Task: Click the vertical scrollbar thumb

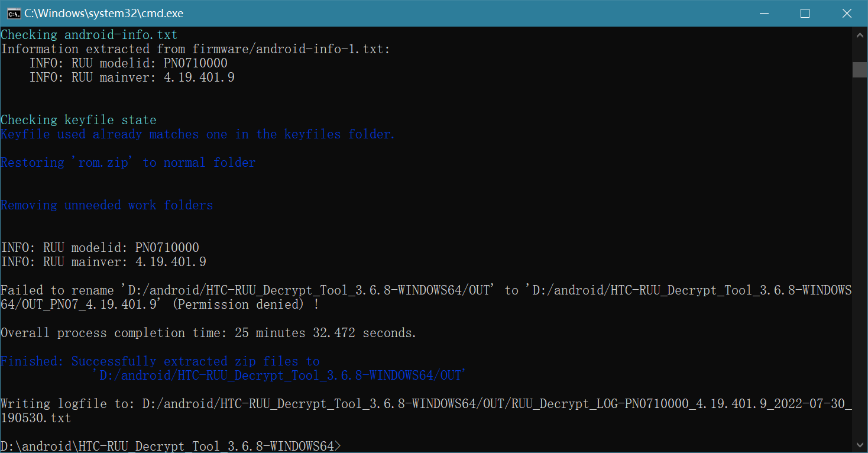Action: click(x=860, y=69)
